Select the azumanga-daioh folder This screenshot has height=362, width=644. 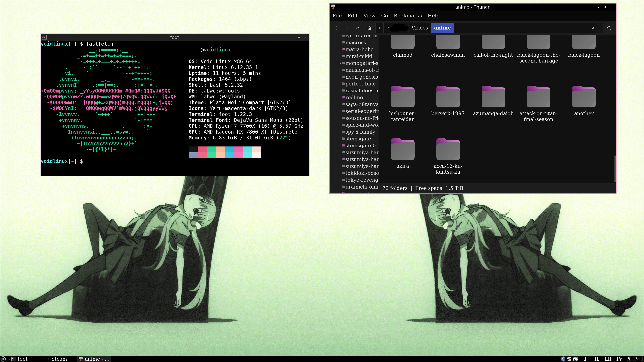click(x=493, y=101)
